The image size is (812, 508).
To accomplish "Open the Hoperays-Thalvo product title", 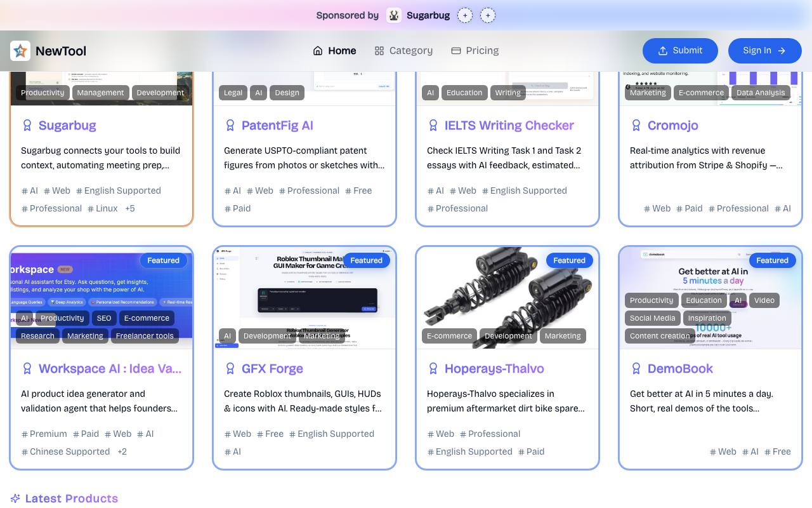I will [x=494, y=369].
